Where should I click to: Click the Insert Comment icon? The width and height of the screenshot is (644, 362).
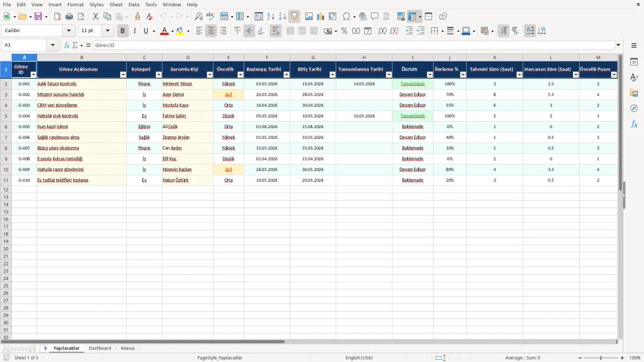click(375, 17)
